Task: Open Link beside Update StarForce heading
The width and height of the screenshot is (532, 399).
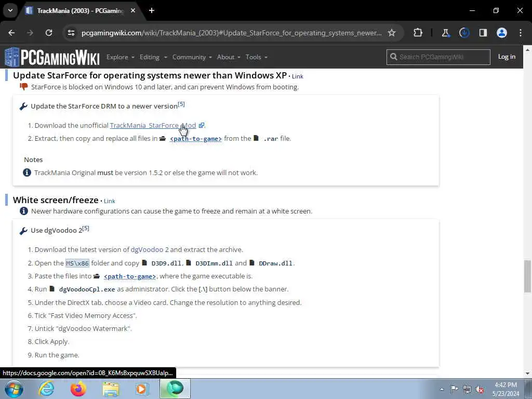Action: tap(298, 76)
